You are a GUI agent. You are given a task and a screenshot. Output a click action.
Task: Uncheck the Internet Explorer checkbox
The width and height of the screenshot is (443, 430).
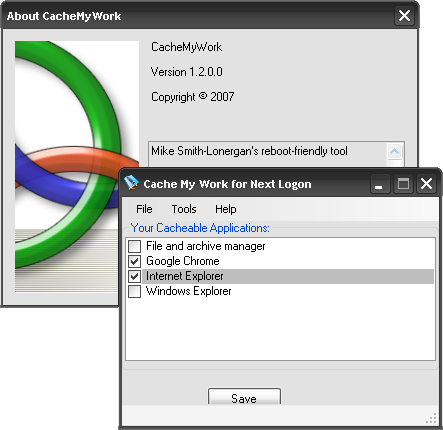135,276
